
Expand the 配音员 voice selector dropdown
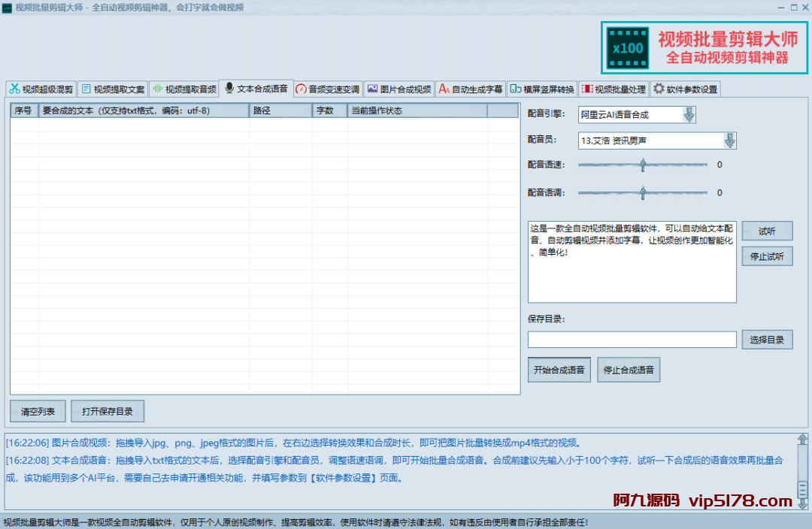[729, 141]
